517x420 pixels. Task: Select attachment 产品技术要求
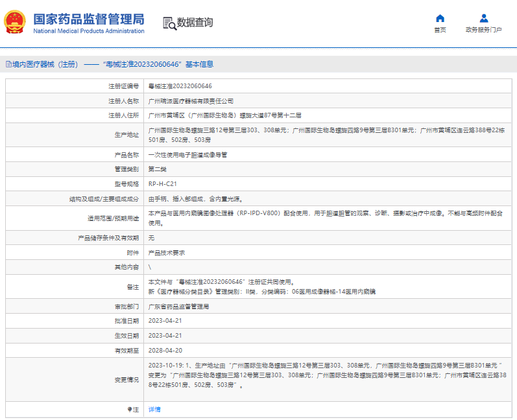167,253
